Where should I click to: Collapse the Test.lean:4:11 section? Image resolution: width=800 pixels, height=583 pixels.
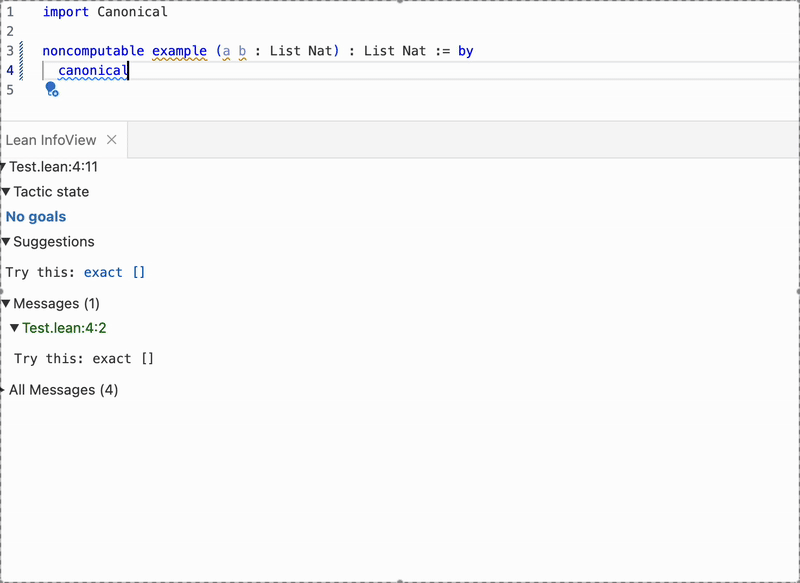coord(4,167)
